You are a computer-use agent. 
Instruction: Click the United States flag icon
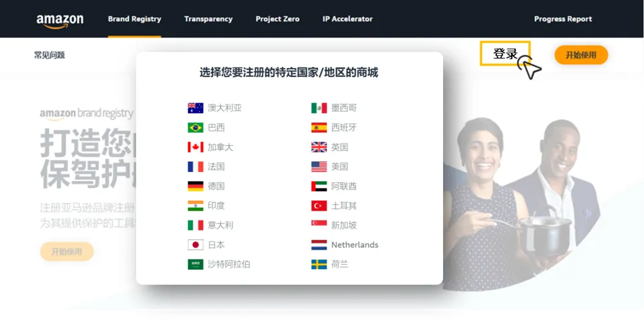tap(319, 167)
